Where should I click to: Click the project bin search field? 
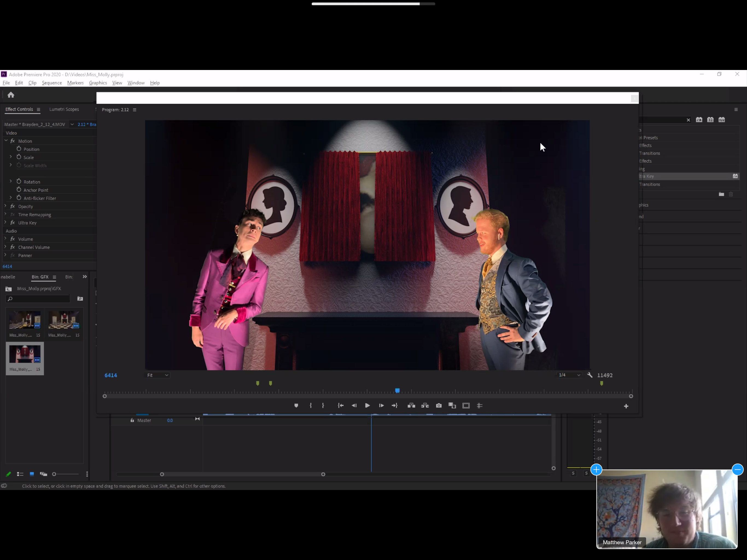(x=38, y=299)
